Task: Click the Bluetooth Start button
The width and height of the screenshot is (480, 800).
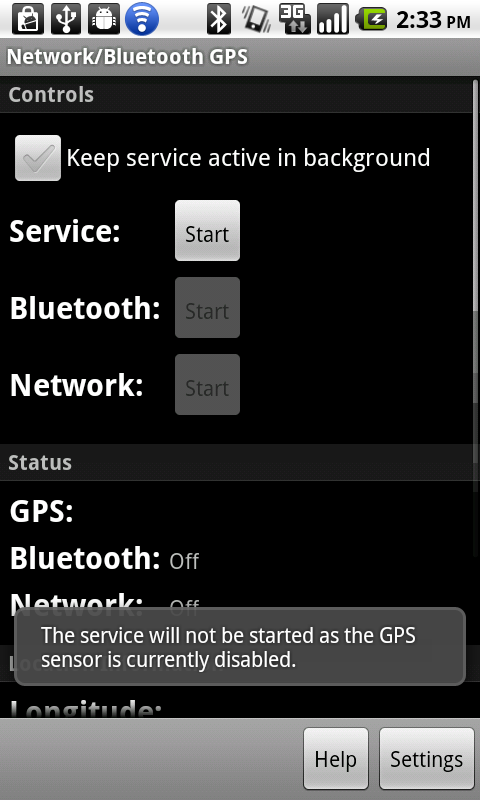Action: 207,308
